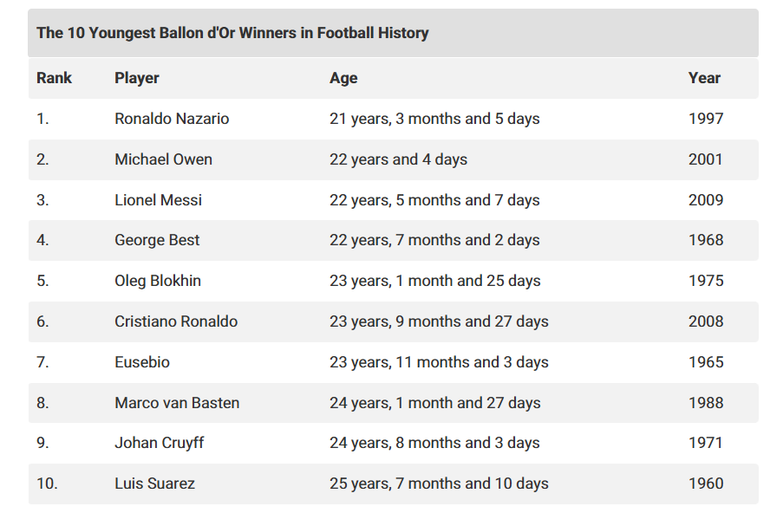This screenshot has height=513, width=770.
Task: Click the table title about Ballon d'Or winners
Action: (x=232, y=33)
